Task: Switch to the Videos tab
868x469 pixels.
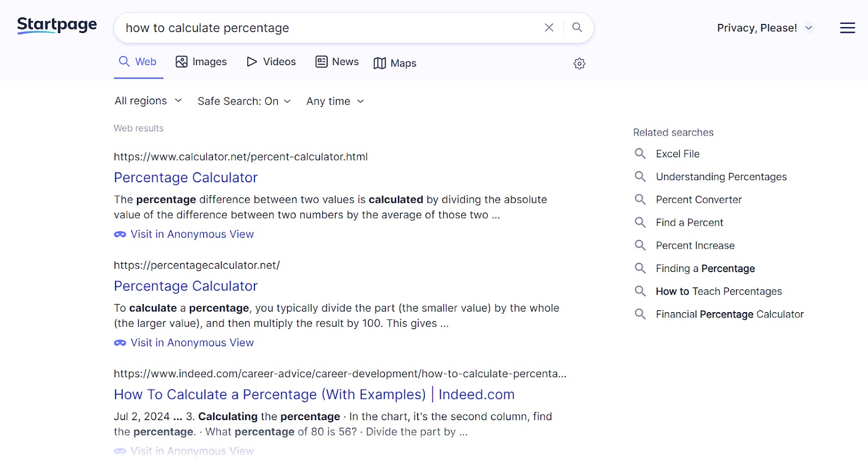Action: 271,62
